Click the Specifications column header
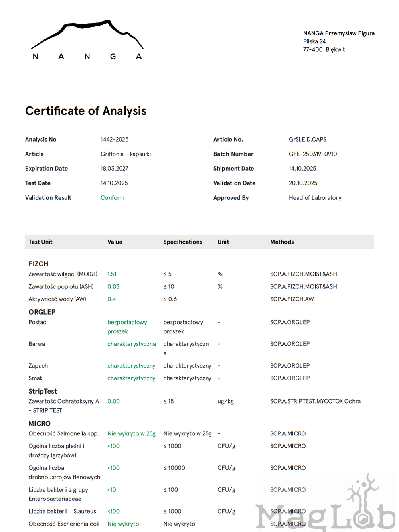The image size is (399, 532). (182, 242)
